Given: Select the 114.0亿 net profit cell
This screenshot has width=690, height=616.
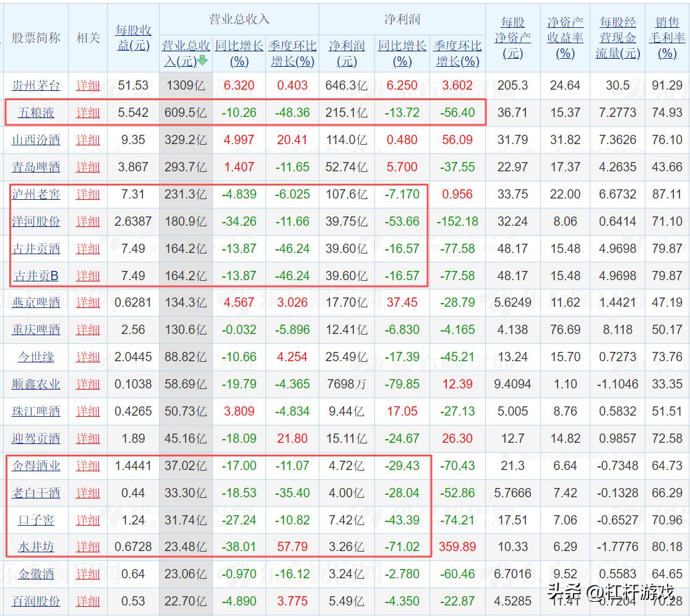Looking at the screenshot, I should pyautogui.click(x=347, y=140).
